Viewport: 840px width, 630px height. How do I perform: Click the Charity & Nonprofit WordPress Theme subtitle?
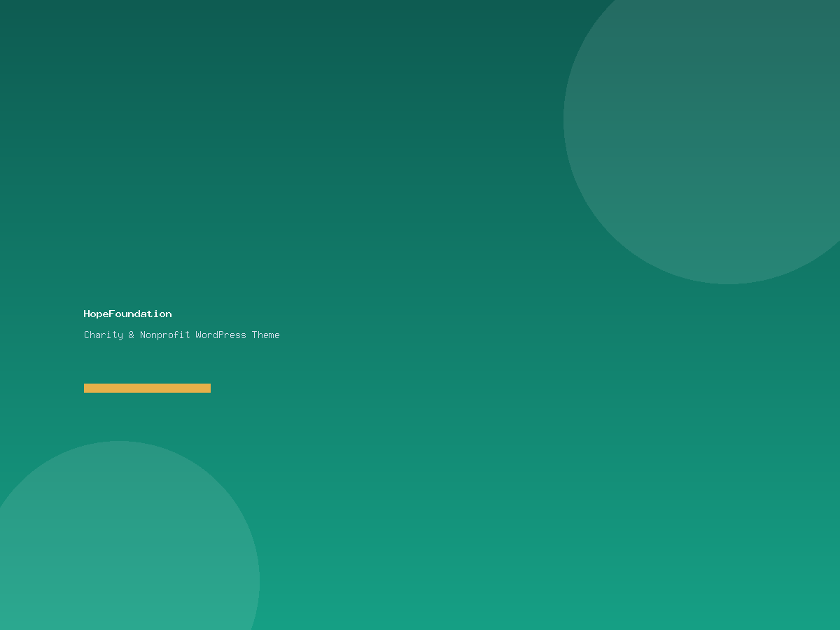pyautogui.click(x=182, y=335)
